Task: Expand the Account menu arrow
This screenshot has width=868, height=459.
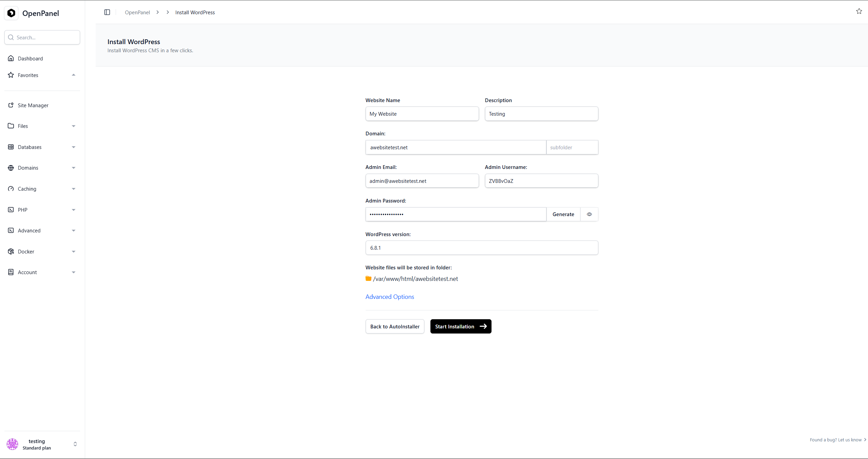Action: pos(74,272)
